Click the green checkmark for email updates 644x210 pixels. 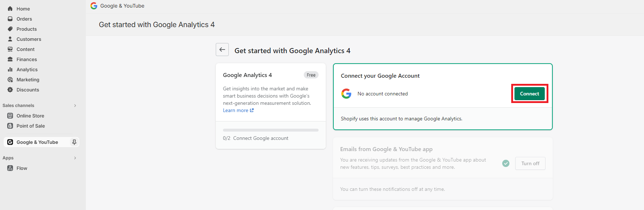[x=505, y=163]
